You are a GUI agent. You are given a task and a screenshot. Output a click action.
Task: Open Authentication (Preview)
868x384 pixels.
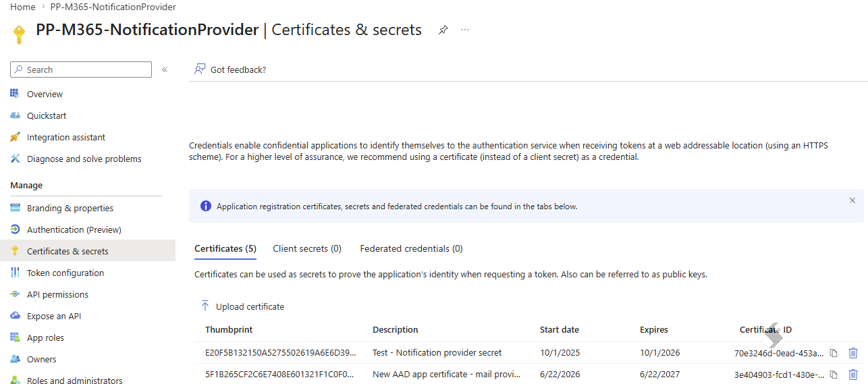pos(74,229)
